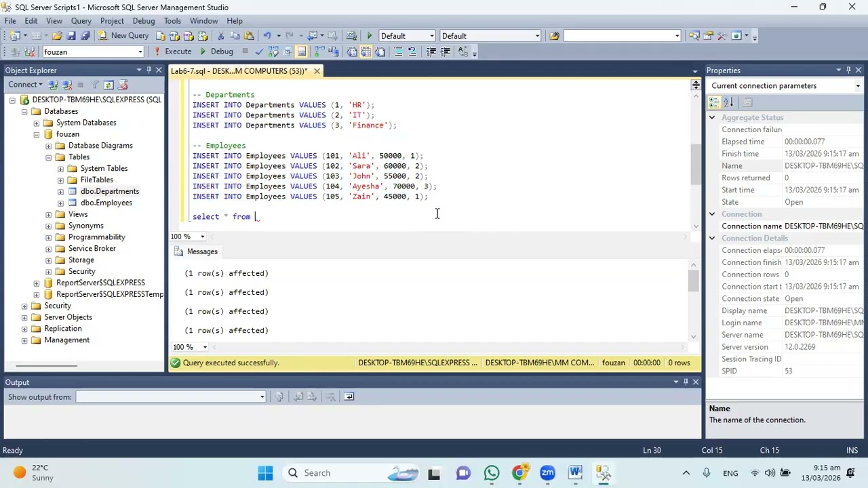
Task: Open Chrome from the taskbar
Action: click(519, 473)
